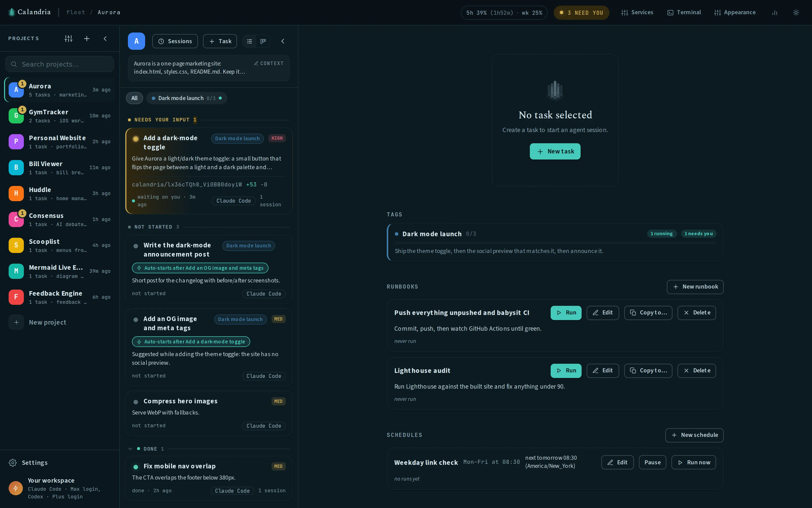812x508 pixels.
Task: Open the GymTracker project
Action: 60,116
